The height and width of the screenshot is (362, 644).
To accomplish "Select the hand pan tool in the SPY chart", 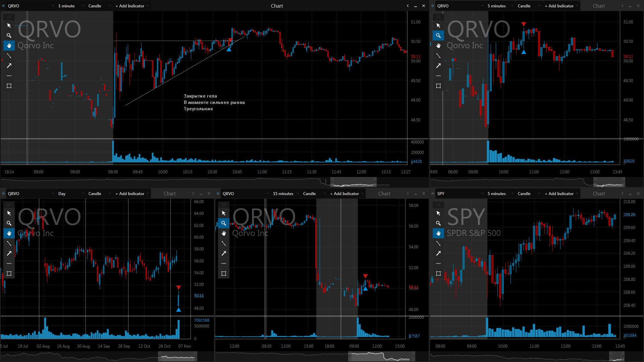I will (438, 233).
